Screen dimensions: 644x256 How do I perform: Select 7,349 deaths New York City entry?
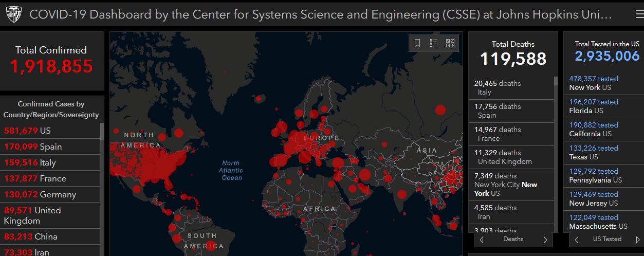coord(512,185)
